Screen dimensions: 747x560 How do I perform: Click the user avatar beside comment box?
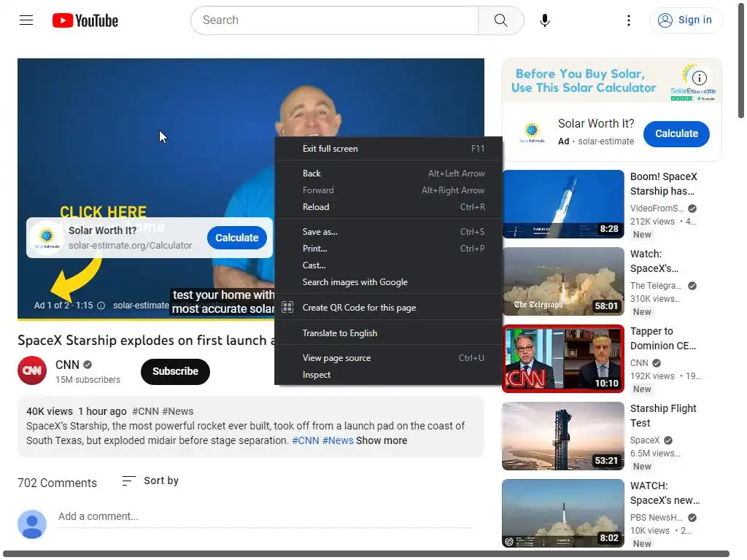[32, 524]
